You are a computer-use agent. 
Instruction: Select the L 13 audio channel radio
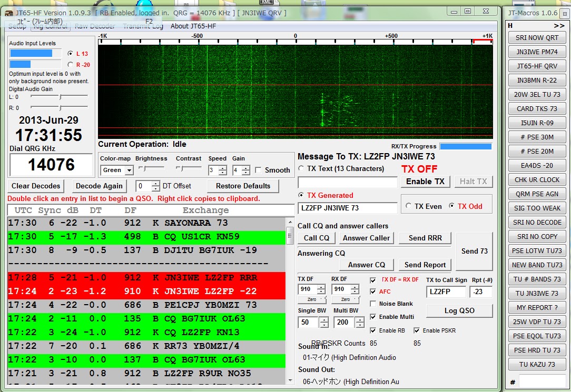[70, 54]
